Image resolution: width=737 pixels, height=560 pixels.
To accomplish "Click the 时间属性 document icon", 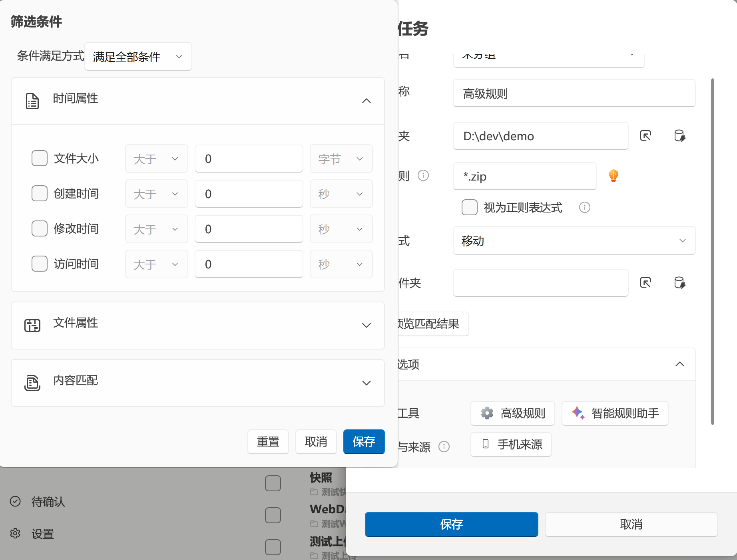I will pyautogui.click(x=32, y=101).
